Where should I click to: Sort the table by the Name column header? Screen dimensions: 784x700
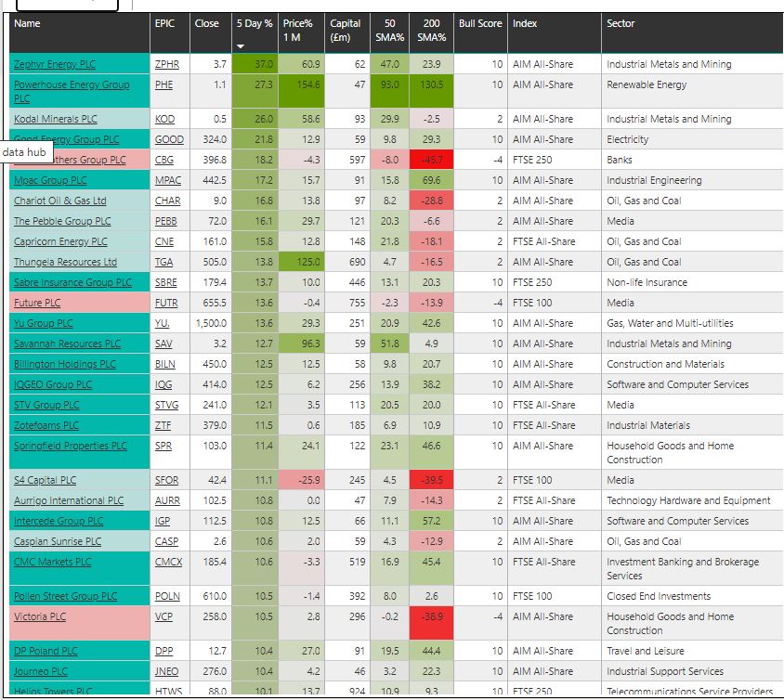28,23
